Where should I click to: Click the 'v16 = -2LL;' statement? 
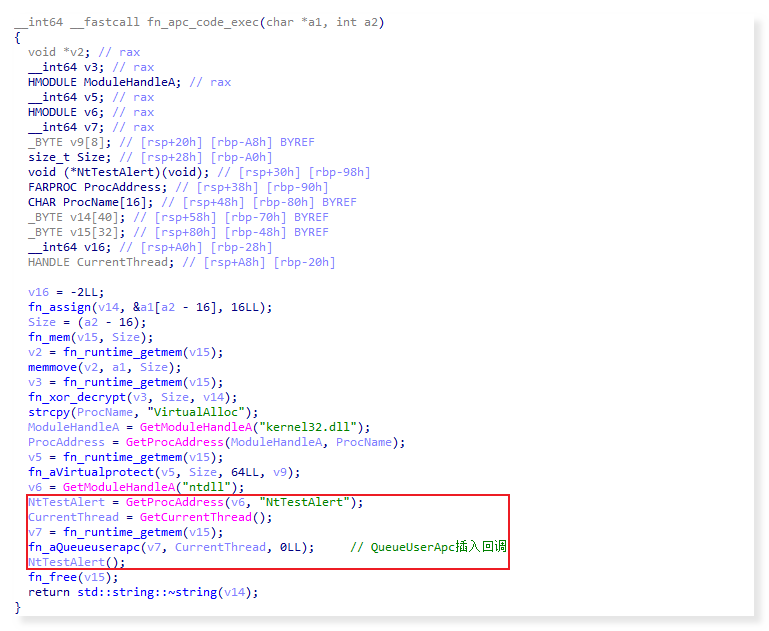(66, 293)
